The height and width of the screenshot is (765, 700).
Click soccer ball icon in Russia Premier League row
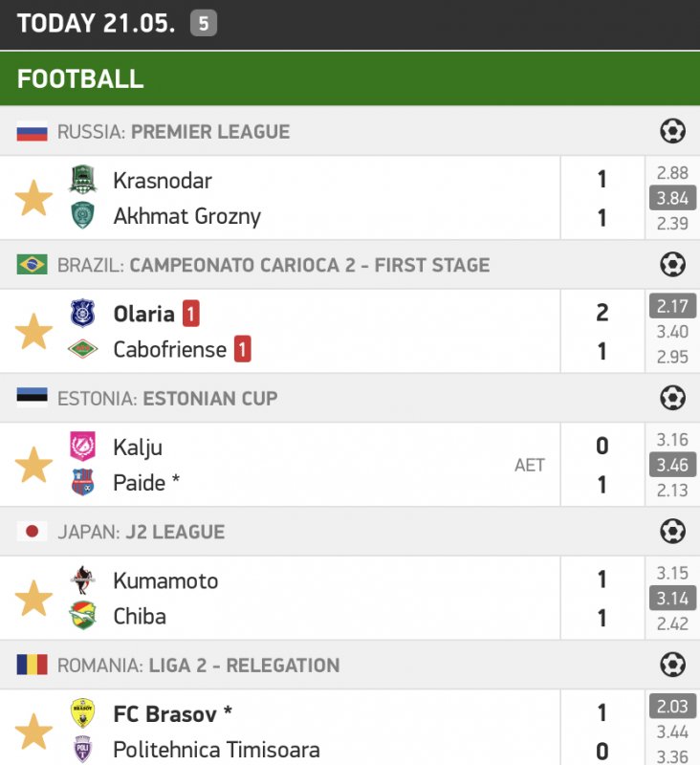pos(673,131)
